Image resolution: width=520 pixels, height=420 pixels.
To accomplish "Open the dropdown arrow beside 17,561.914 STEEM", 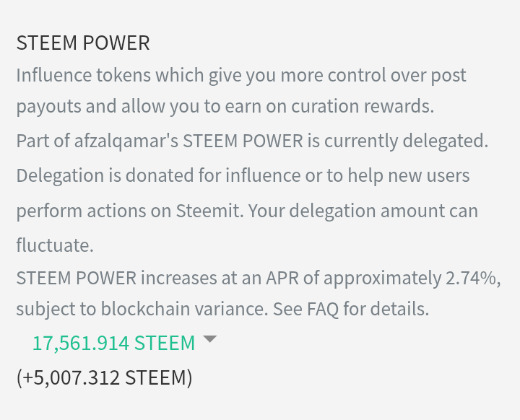I will pos(209,339).
